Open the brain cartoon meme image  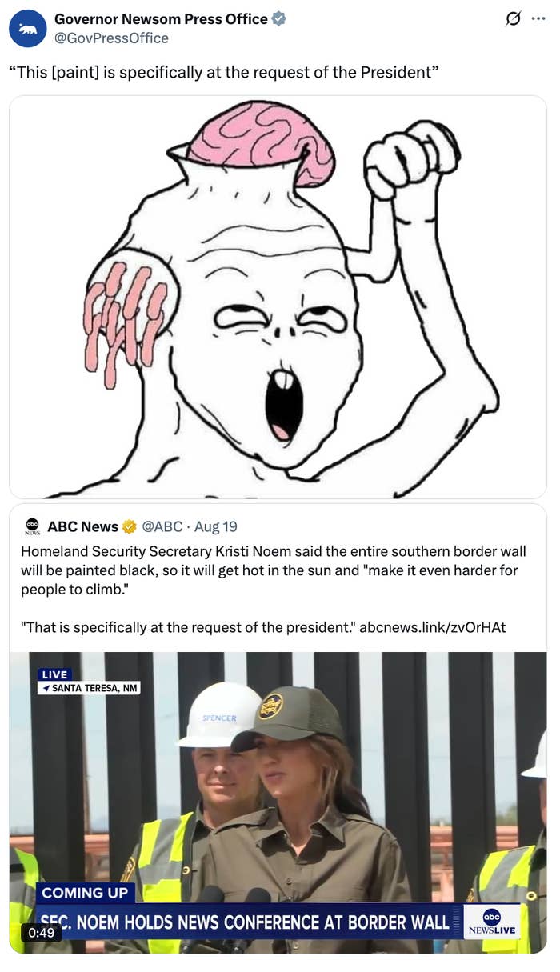pyautogui.click(x=278, y=297)
